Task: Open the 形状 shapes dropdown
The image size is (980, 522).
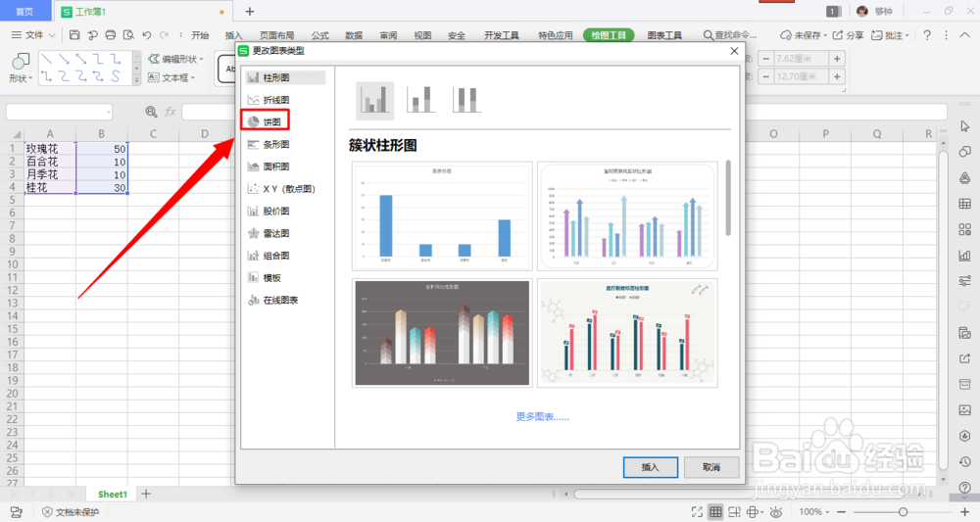Action: pyautogui.click(x=20, y=68)
